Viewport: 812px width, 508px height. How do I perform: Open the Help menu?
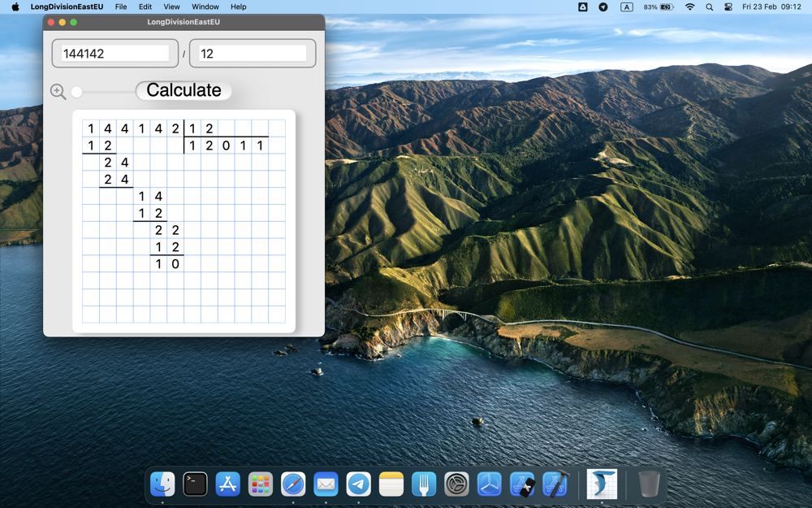238,7
